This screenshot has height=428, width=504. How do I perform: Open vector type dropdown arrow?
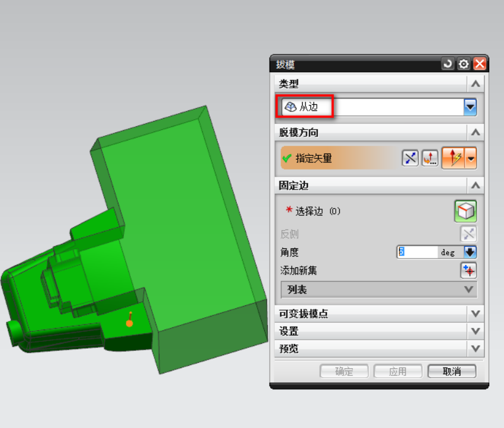(x=471, y=158)
